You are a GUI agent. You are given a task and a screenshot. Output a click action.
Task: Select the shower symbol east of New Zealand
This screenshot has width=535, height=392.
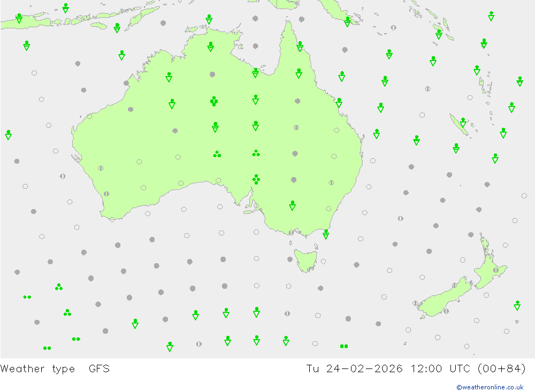pyautogui.click(x=517, y=305)
